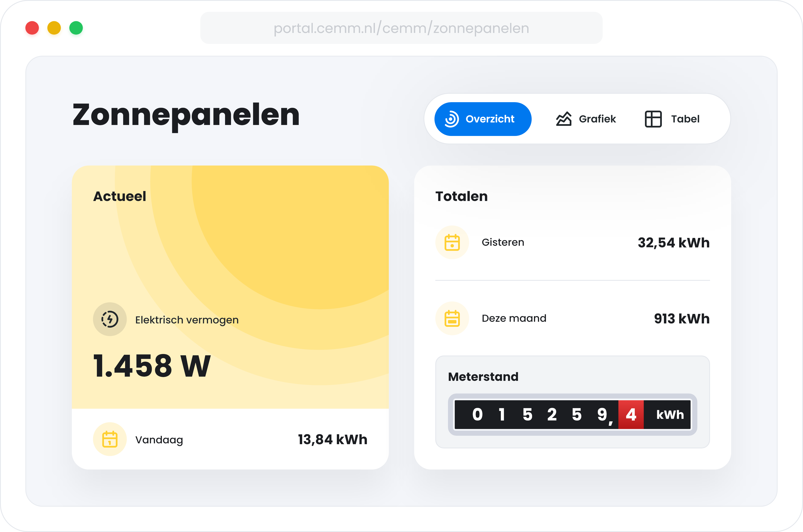Screen dimensions: 803x532
Task: Click the red digit on the Meterstand counter
Action: tap(631, 414)
